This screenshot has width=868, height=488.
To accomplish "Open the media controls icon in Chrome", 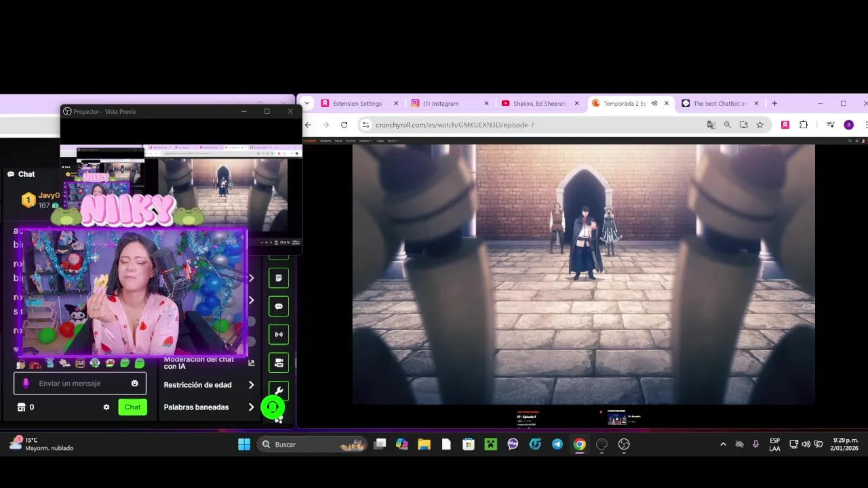I will click(830, 125).
